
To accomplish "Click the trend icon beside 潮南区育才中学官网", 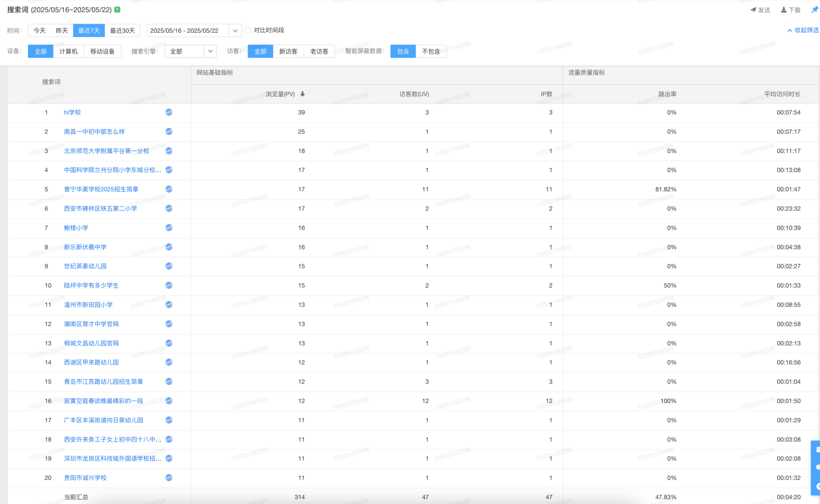I will pyautogui.click(x=169, y=324).
